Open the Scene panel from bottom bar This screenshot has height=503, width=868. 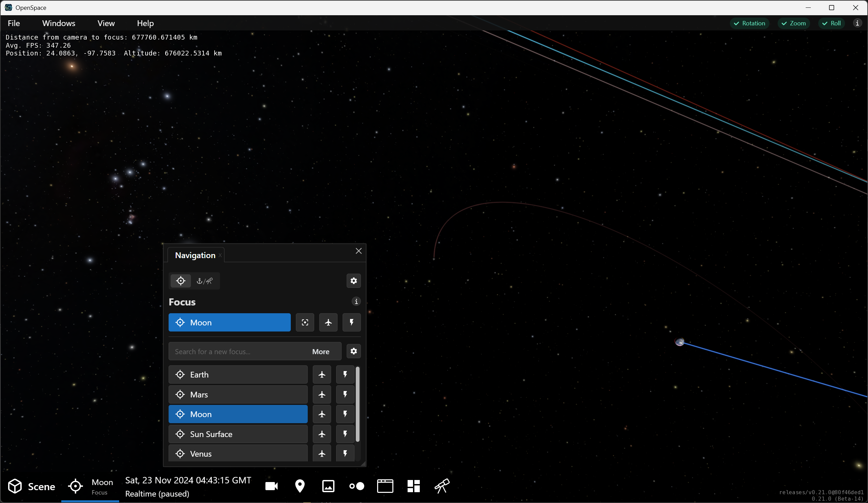point(31,486)
